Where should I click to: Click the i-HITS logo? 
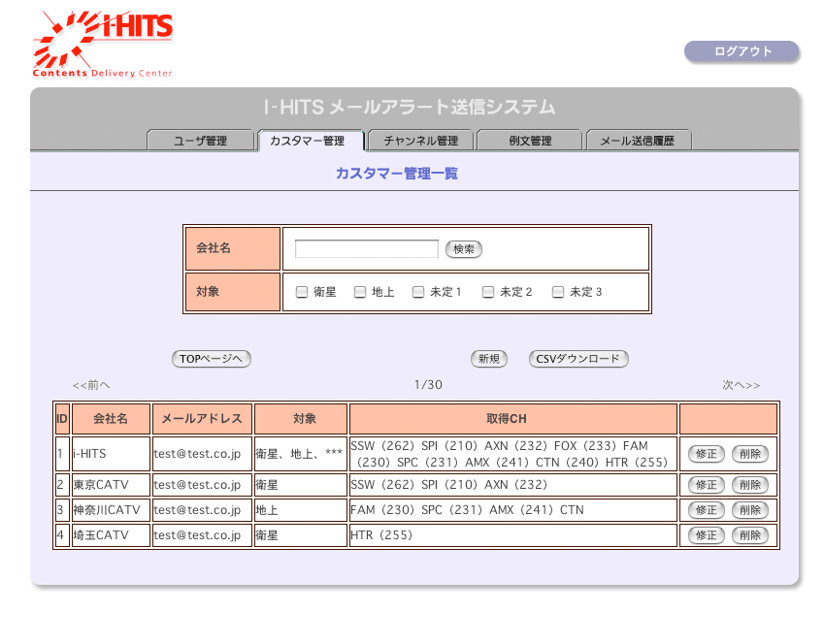coord(103,45)
